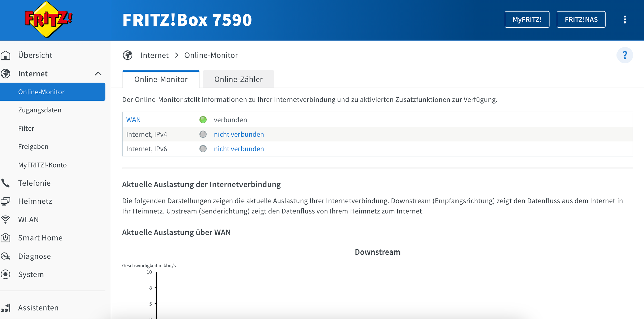Click the 'verbunden' WAN status text

click(230, 120)
